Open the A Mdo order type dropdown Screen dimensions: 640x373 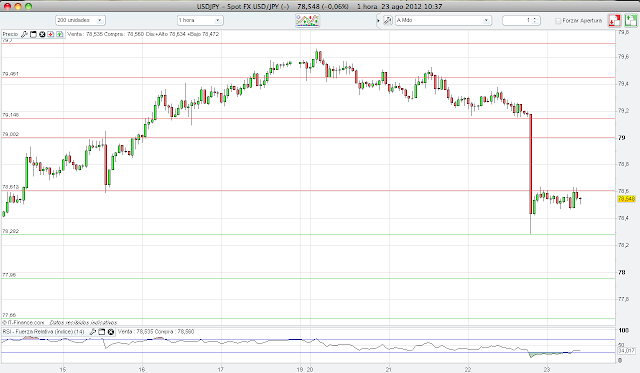[x=443, y=20]
